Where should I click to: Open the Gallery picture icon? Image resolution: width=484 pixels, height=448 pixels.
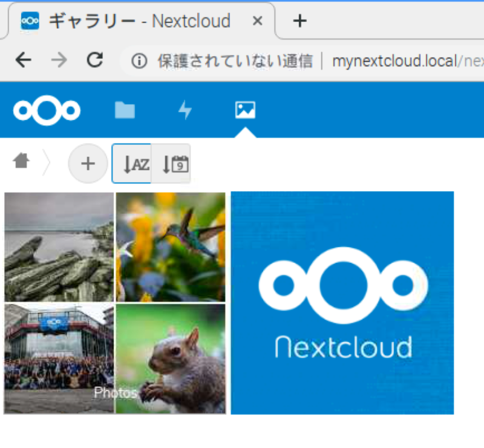coord(245,110)
